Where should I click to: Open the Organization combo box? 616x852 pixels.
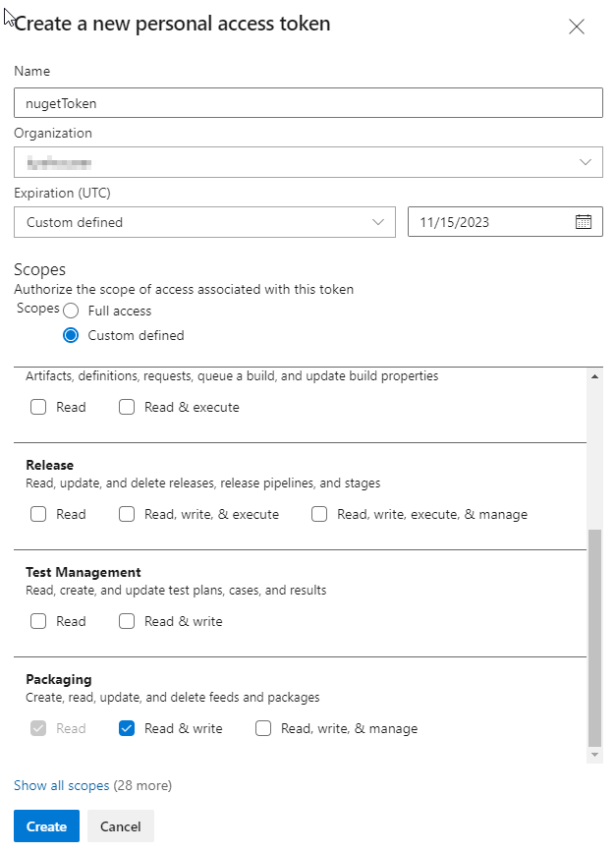(308, 161)
